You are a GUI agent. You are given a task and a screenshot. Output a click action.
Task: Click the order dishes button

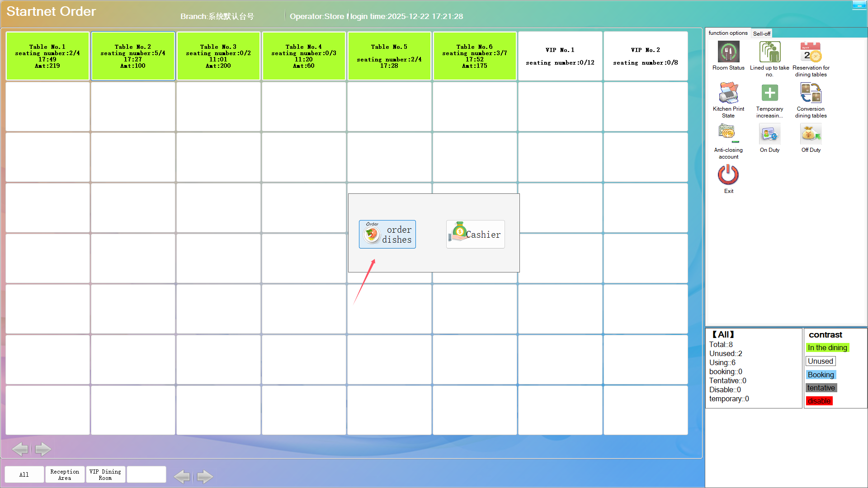click(x=387, y=234)
